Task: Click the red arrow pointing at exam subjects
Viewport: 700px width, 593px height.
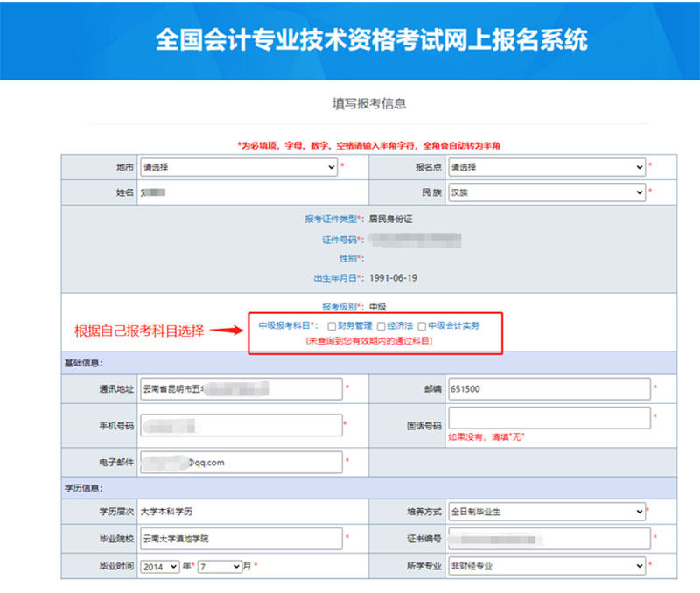Action: 227,331
